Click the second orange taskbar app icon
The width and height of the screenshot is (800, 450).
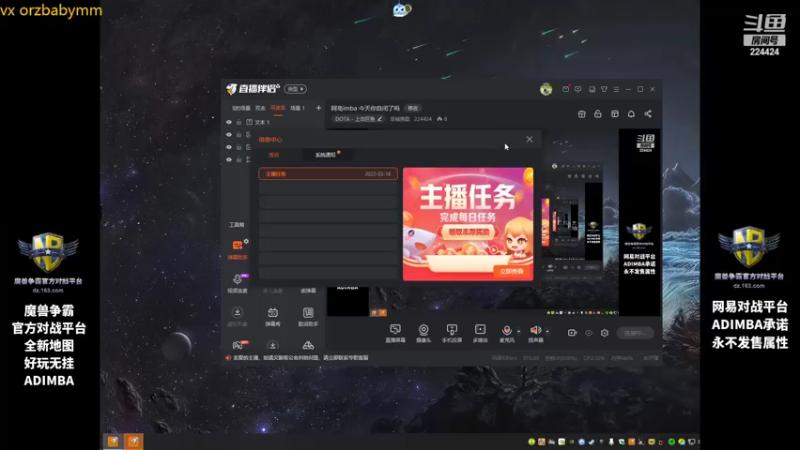coord(134,441)
